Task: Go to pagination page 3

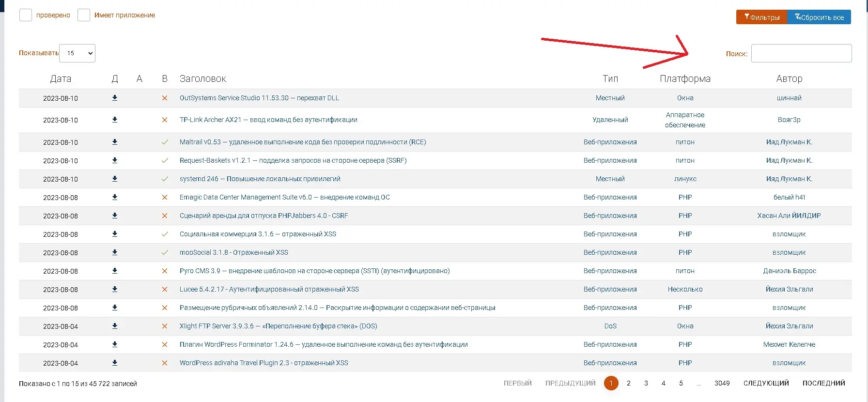Action: coord(646,383)
